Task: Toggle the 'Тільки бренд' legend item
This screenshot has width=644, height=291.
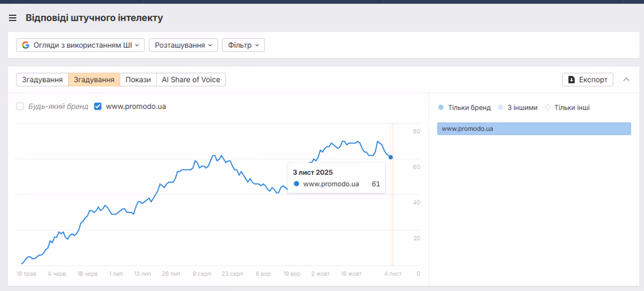Action: coord(464,108)
